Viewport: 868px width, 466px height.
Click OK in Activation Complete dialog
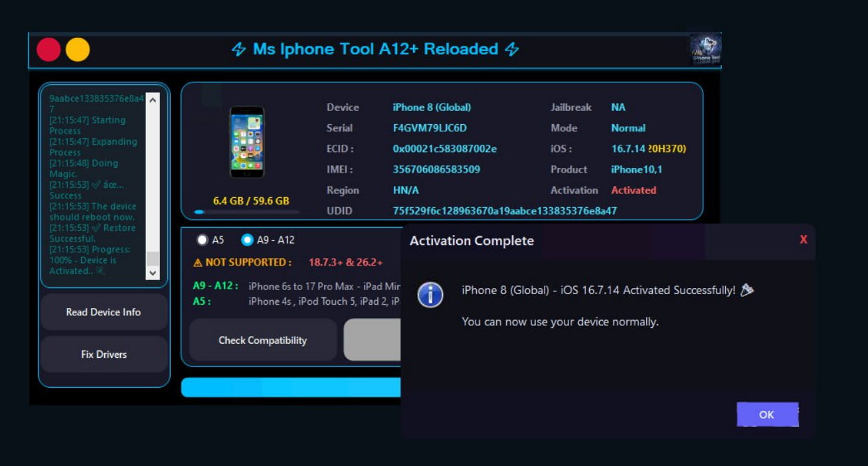(x=767, y=414)
